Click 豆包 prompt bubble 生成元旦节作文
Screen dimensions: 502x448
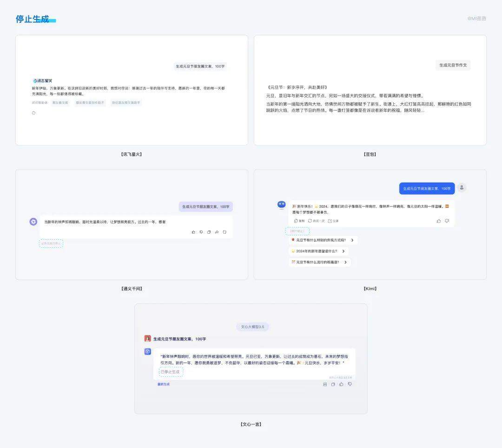click(453, 65)
